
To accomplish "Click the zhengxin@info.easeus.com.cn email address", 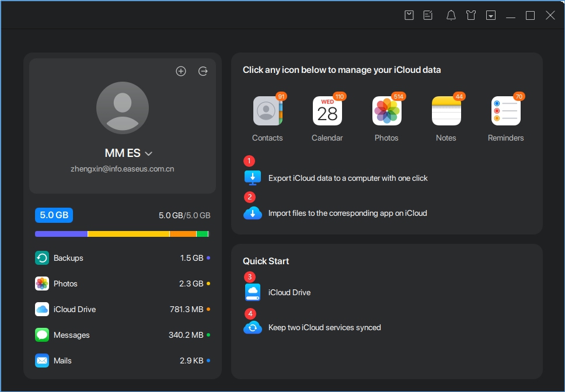I will [123, 169].
